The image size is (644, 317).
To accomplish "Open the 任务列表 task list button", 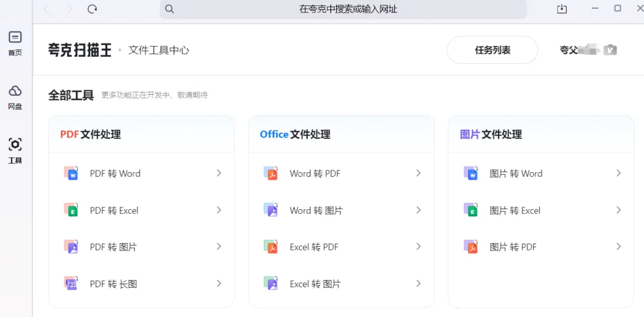I will pyautogui.click(x=493, y=50).
